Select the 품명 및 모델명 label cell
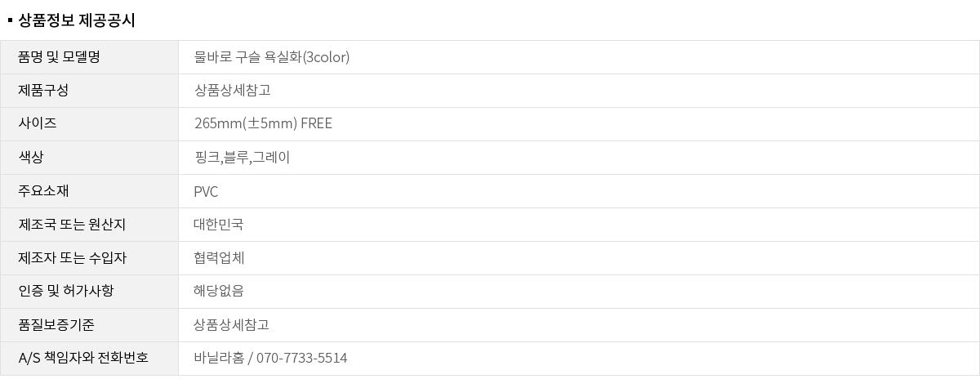980x388 pixels. click(x=59, y=57)
